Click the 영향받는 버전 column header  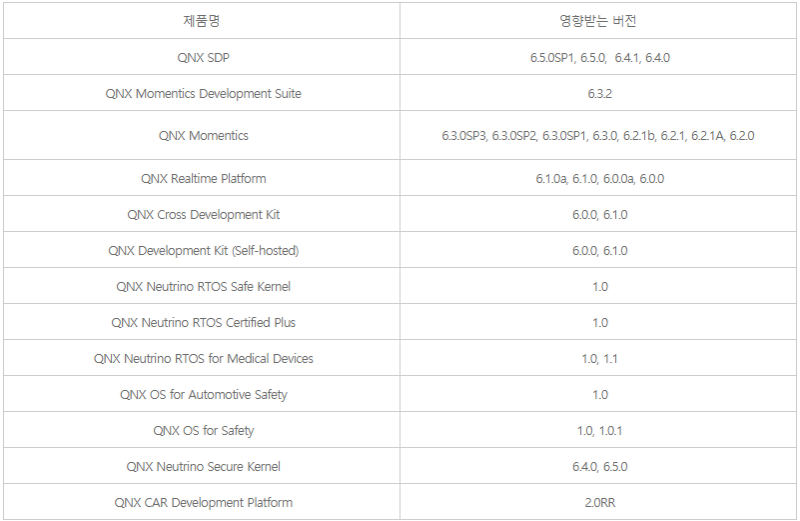(599, 21)
